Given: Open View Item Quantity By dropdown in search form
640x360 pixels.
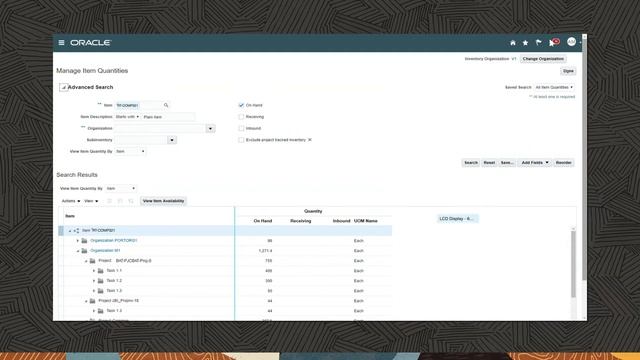Looking at the screenshot, I should click(x=130, y=151).
